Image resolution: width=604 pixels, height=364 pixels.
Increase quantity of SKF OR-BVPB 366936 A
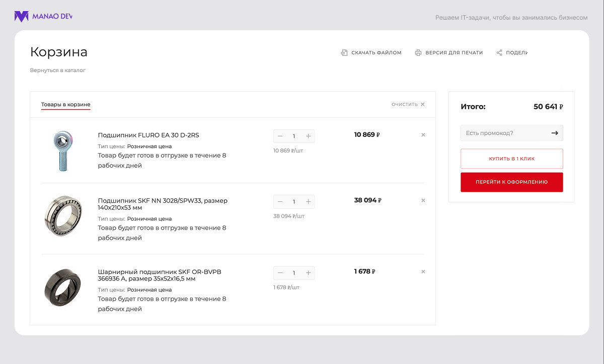[309, 273]
